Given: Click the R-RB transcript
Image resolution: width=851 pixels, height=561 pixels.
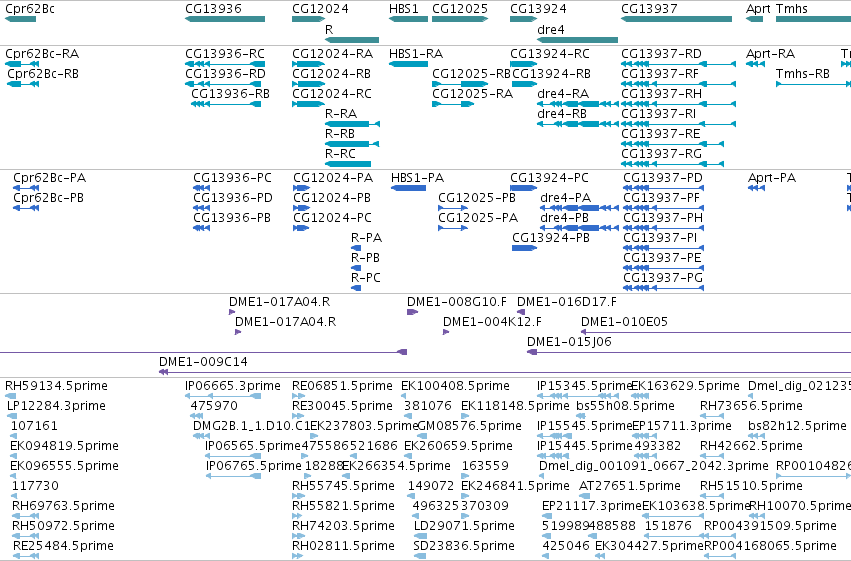Looking at the screenshot, I should point(340,134).
